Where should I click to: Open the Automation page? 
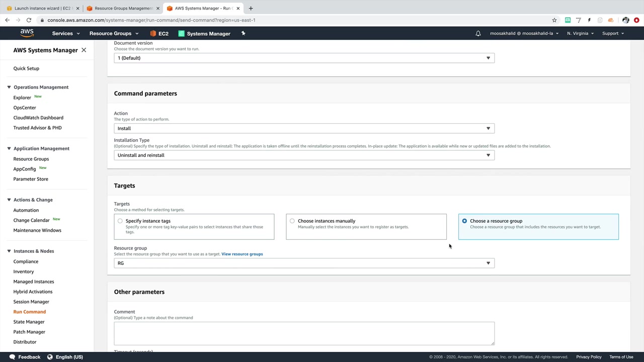pos(26,210)
